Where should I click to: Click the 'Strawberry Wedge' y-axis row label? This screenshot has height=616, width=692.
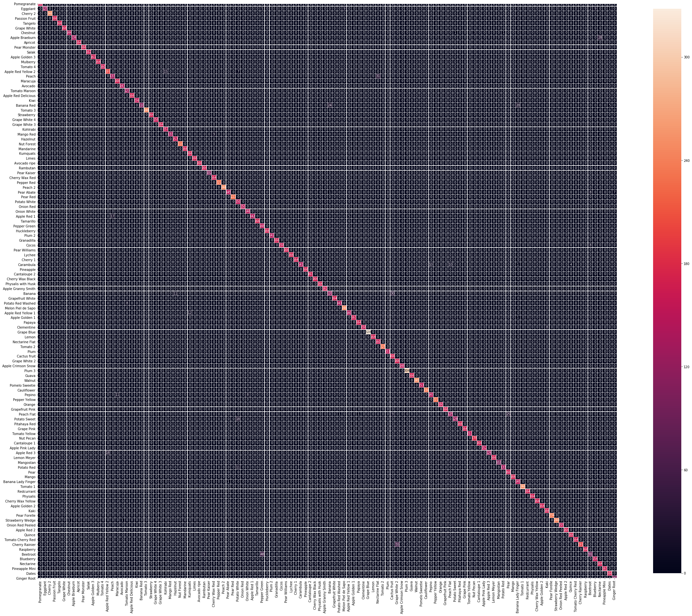point(21,520)
